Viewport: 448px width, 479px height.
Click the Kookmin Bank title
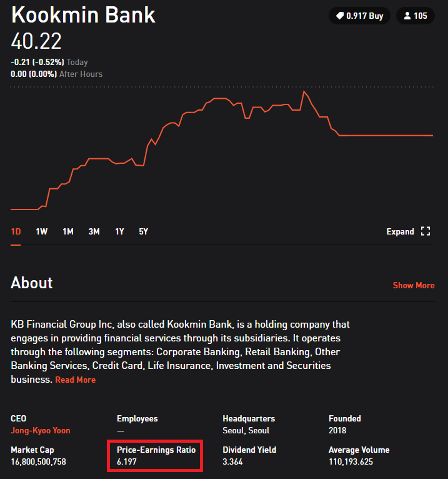(x=83, y=14)
